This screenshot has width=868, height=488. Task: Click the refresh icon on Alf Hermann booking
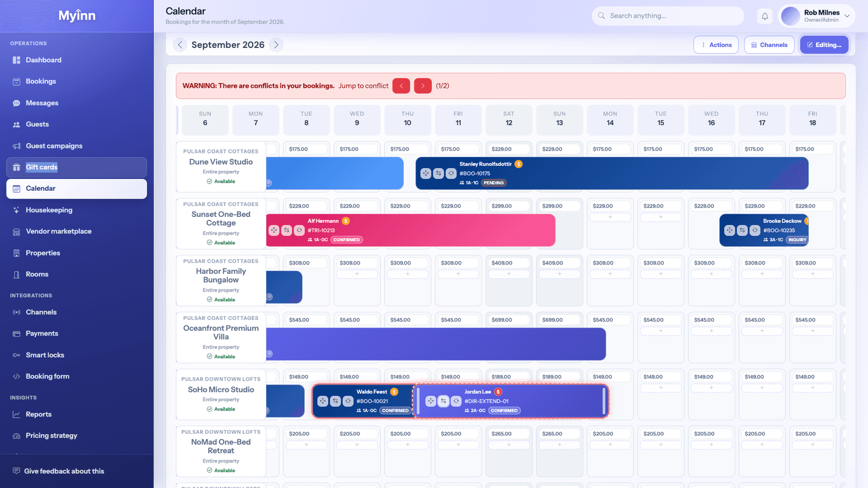(299, 230)
